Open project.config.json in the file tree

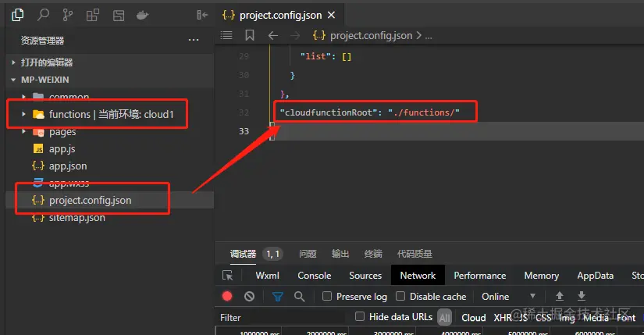point(90,200)
